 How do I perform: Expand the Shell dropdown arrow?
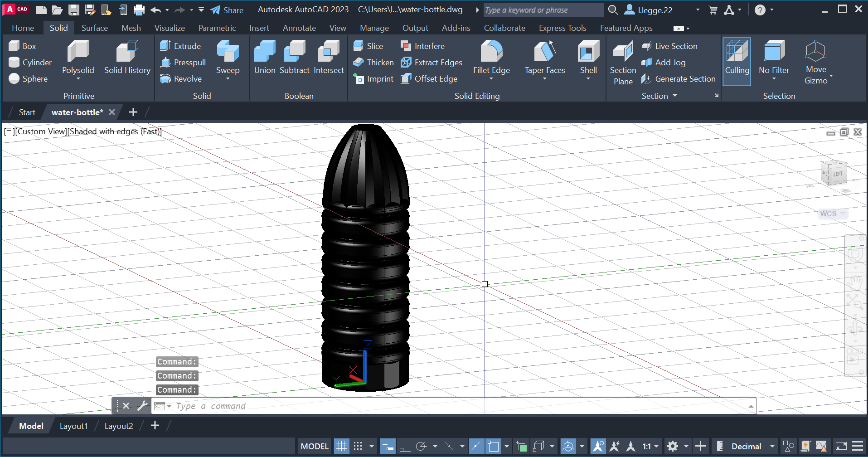coord(588,79)
